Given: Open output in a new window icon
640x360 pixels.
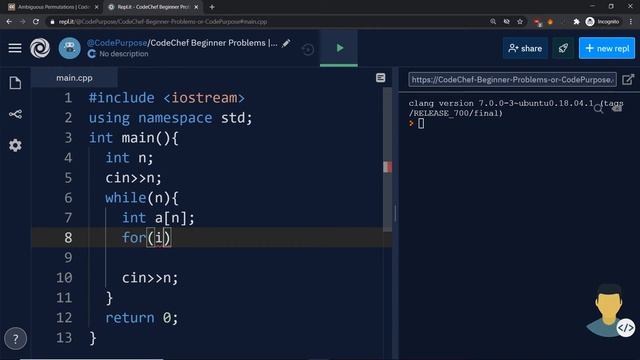Looking at the screenshot, I should pyautogui.click(x=628, y=80).
